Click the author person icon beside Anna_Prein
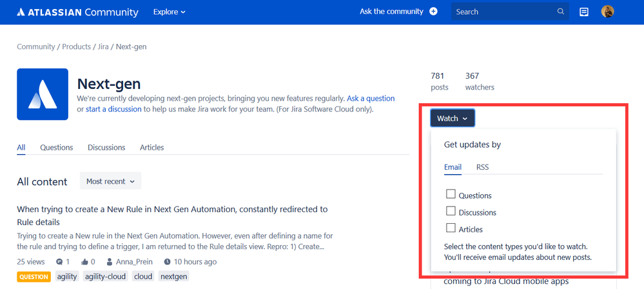The image size is (644, 289). coord(110,262)
